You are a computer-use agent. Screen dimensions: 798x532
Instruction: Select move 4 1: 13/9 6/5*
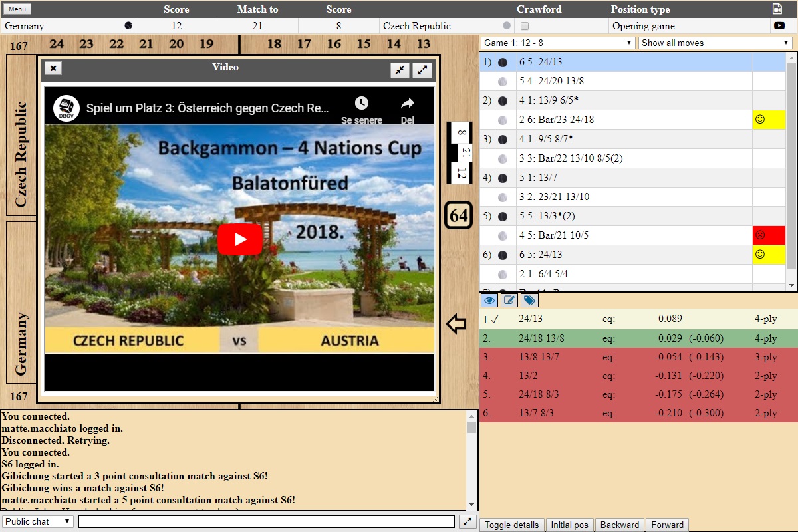[x=632, y=100]
